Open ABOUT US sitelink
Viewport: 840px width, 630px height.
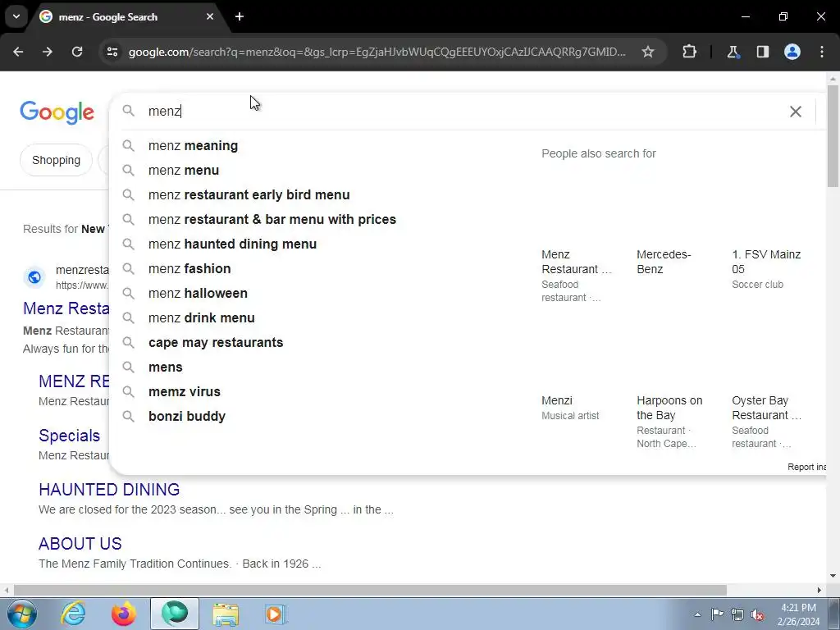click(80, 544)
